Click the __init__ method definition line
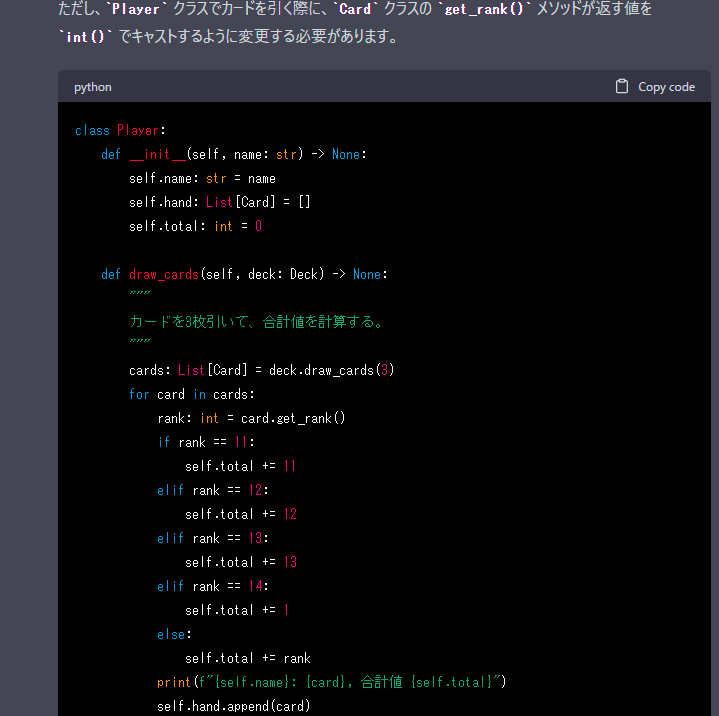The image size is (719, 716). click(x=234, y=154)
